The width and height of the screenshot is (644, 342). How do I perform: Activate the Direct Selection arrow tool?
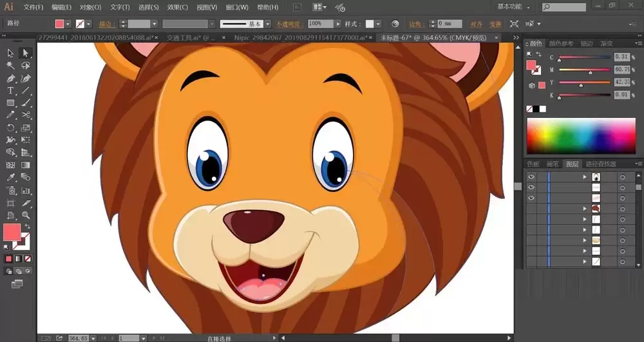tap(26, 53)
